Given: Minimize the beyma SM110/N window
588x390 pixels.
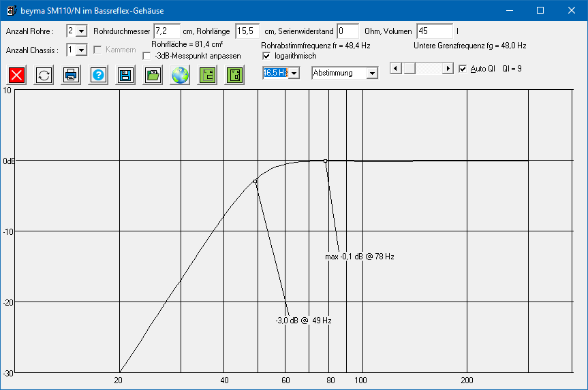Looking at the screenshot, I should pos(509,10).
